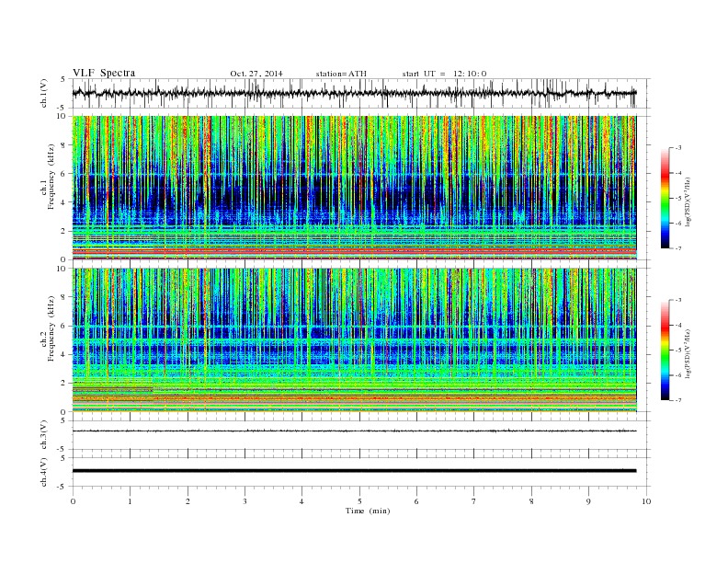Image resolution: width=728 pixels, height=563 pixels.
Task: Click the time axis tick label '1'
Action: pos(130,501)
